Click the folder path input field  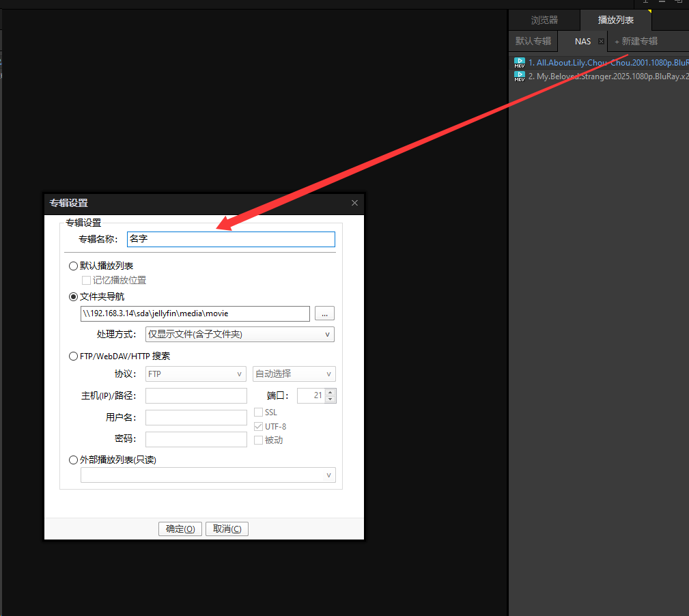(195, 313)
